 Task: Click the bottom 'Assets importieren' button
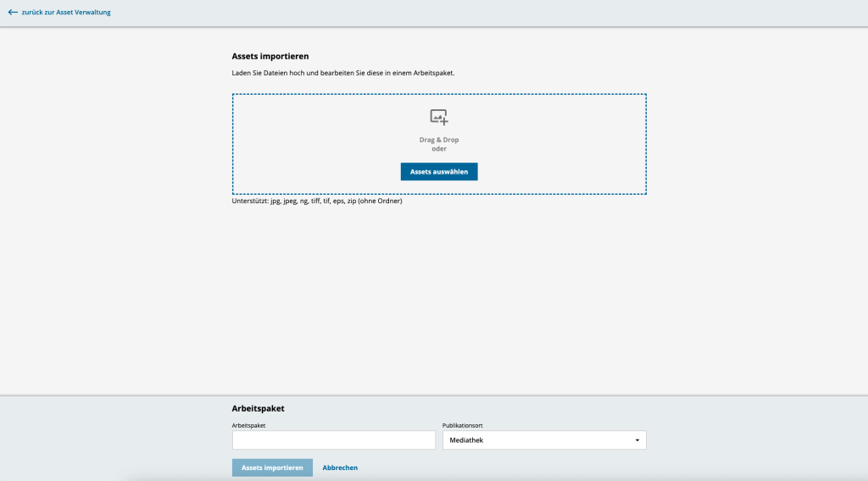[272, 467]
